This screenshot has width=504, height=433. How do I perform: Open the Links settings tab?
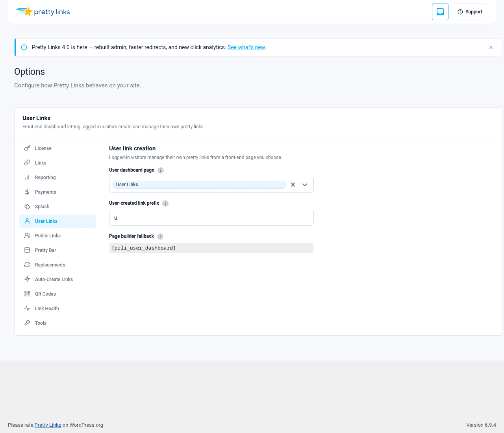(57, 163)
